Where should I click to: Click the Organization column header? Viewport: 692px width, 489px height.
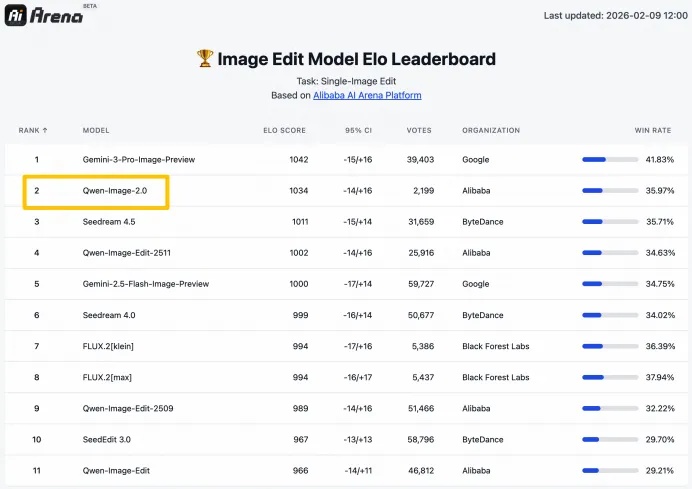[491, 130]
